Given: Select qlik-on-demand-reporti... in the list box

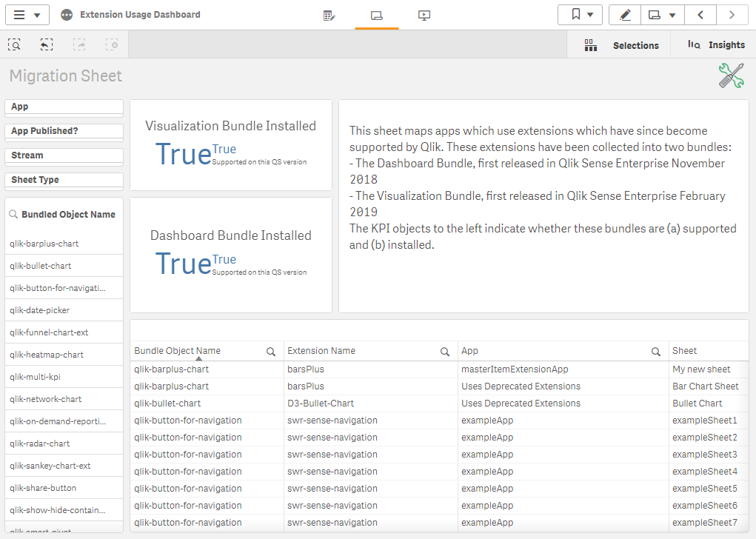Looking at the screenshot, I should [x=64, y=421].
